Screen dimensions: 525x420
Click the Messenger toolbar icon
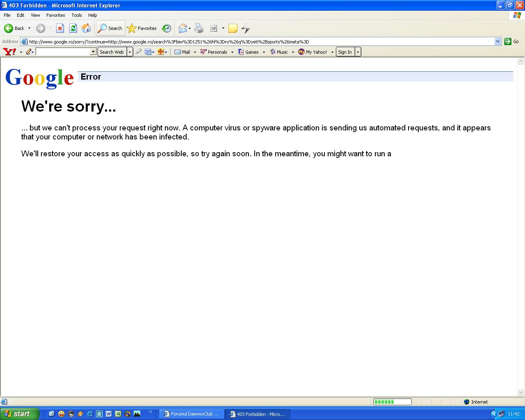click(x=246, y=28)
